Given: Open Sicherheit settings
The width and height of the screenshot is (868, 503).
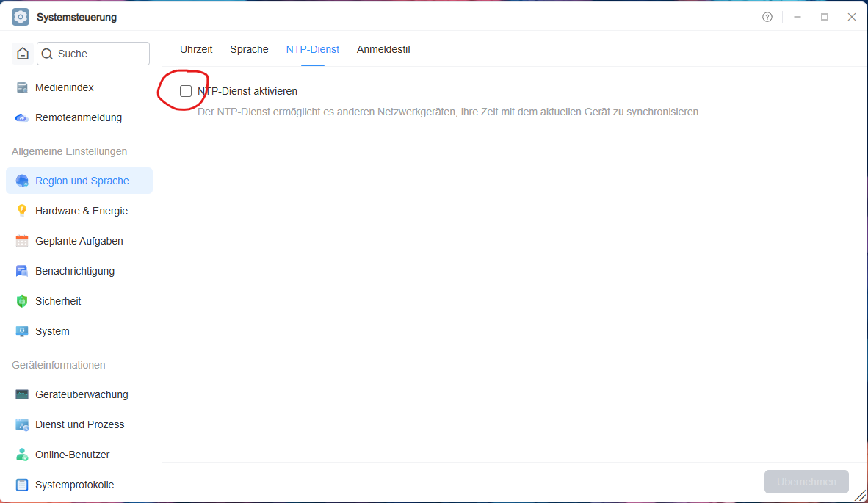Looking at the screenshot, I should (x=79, y=301).
